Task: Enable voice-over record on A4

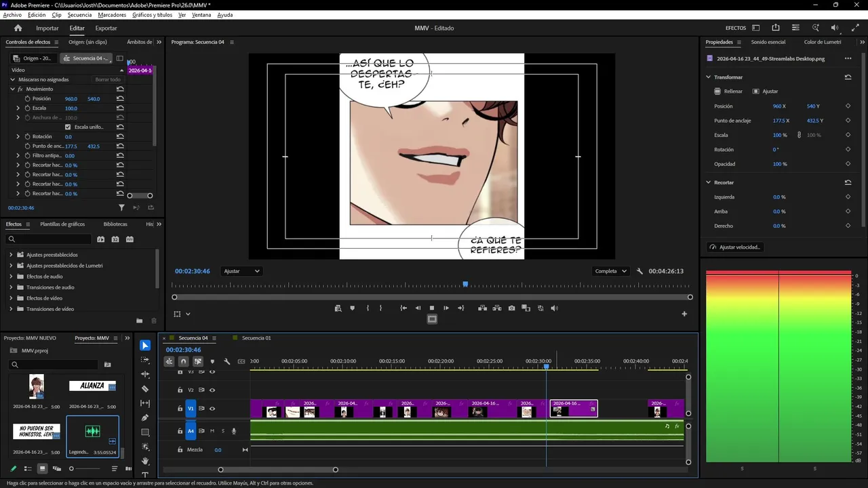Action: tap(234, 431)
